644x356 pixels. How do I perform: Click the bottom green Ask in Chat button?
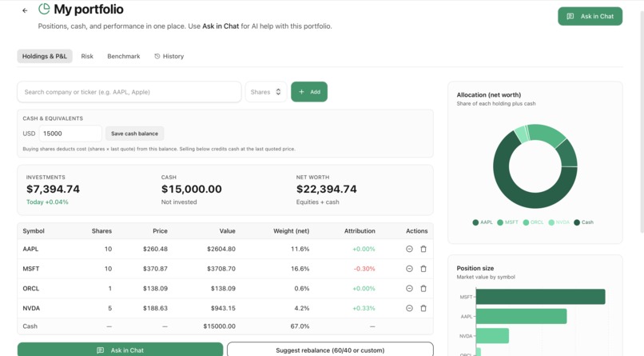click(x=120, y=350)
